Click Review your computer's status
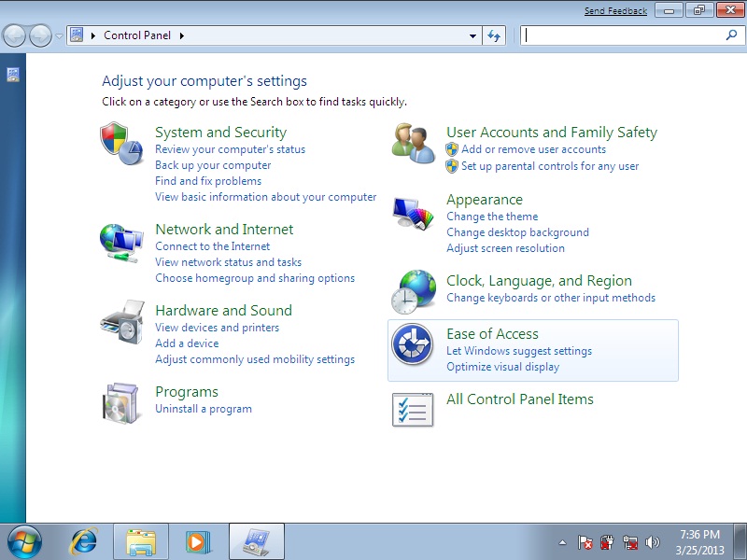 pyautogui.click(x=230, y=149)
